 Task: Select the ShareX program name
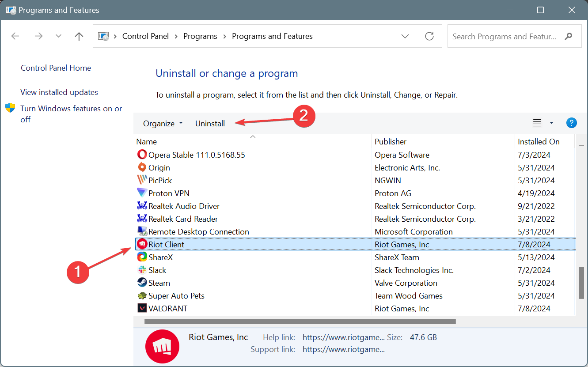tap(160, 257)
